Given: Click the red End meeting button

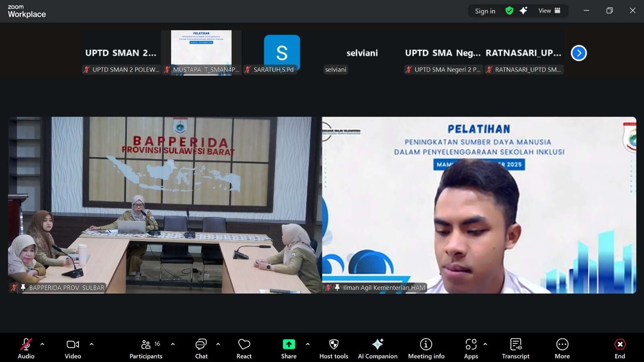Looking at the screenshot, I should coord(620,348).
